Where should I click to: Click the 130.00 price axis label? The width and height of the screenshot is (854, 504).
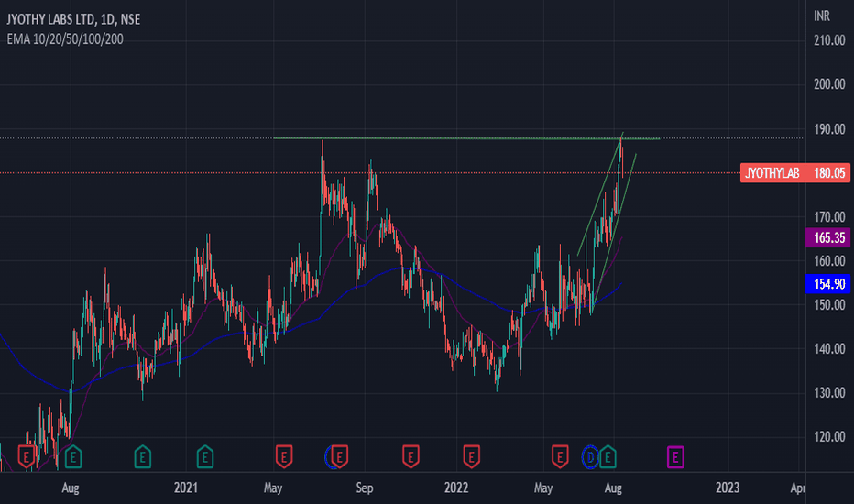coord(829,393)
